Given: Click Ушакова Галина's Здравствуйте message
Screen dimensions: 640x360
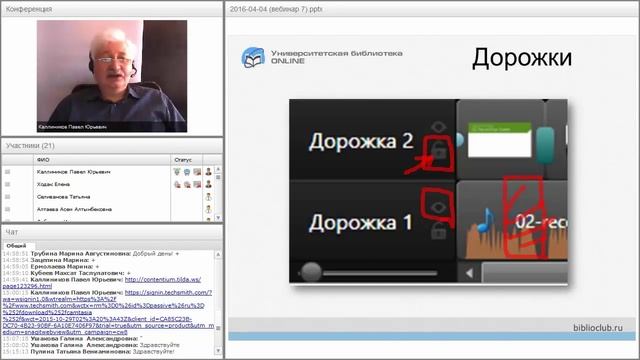Looking at the screenshot, I should click(x=91, y=345).
